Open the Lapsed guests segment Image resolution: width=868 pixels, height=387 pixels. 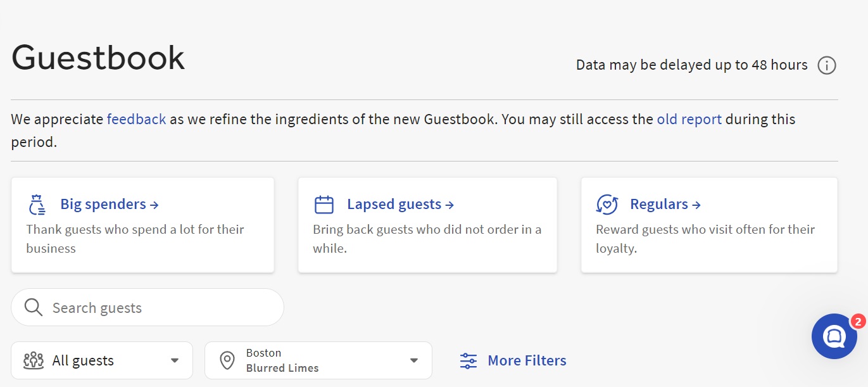coord(399,205)
